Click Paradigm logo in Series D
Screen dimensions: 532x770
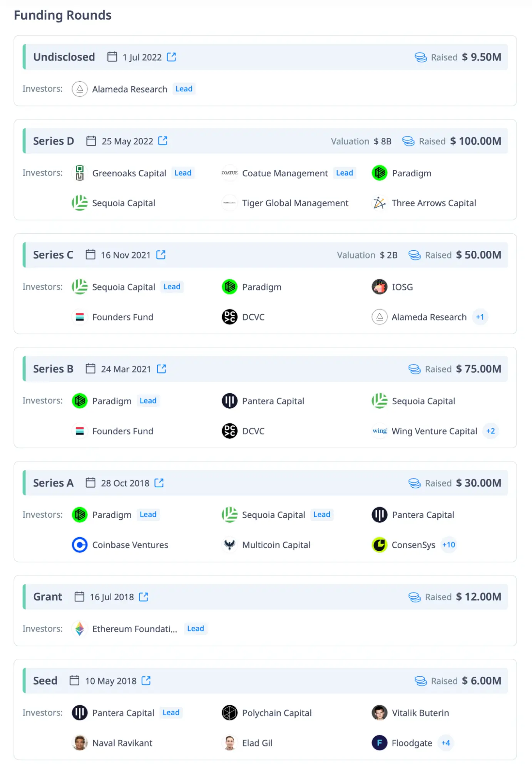pyautogui.click(x=380, y=173)
